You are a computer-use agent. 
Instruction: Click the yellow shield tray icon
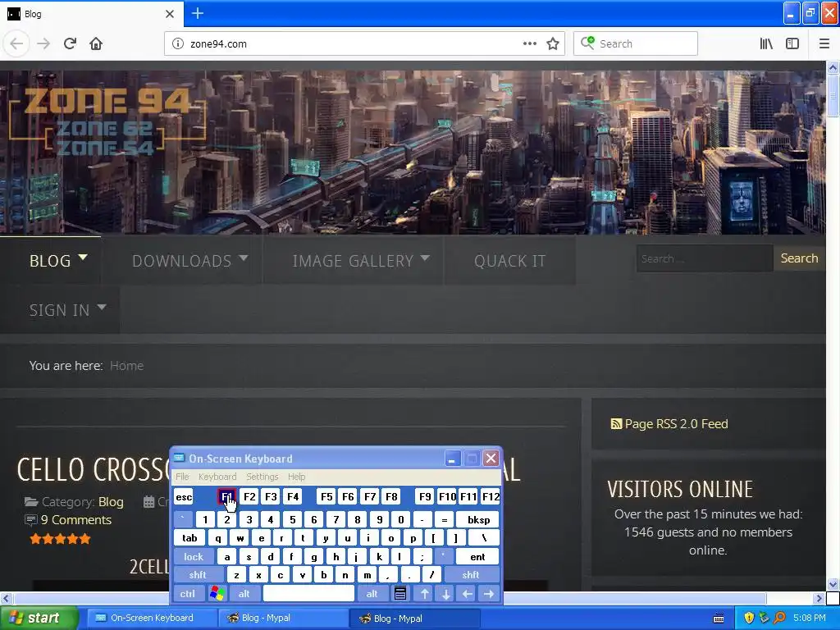coord(749,618)
